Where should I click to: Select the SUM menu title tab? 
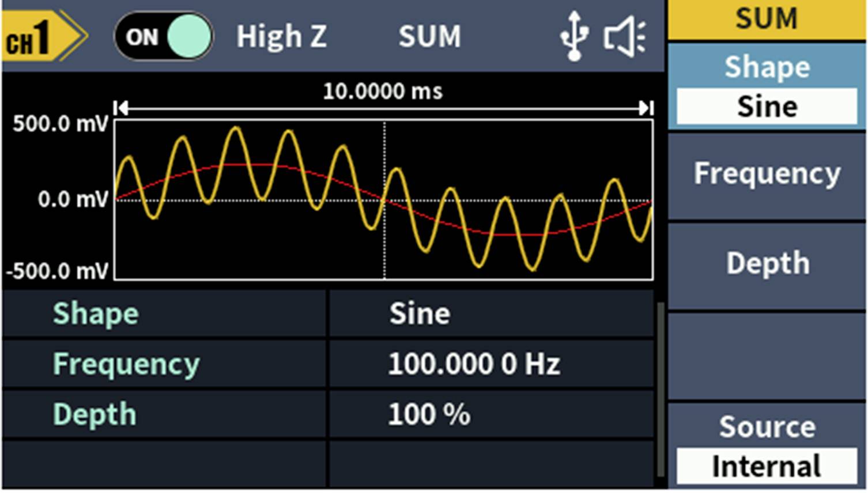point(767,18)
